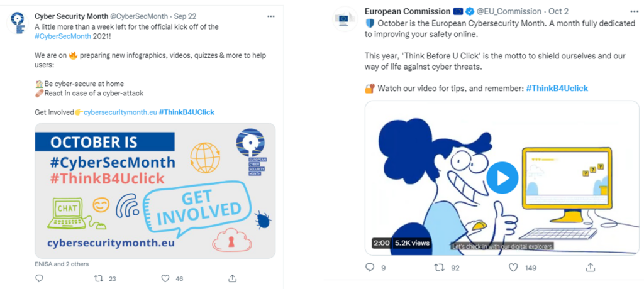The height and width of the screenshot is (289, 644).
Task: Play the European Commission video
Action: (502, 178)
